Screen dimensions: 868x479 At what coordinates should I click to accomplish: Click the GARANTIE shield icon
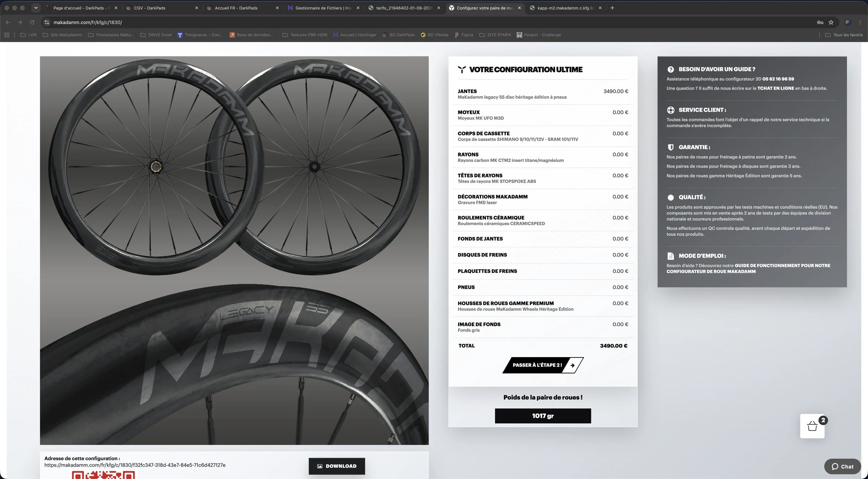(671, 147)
